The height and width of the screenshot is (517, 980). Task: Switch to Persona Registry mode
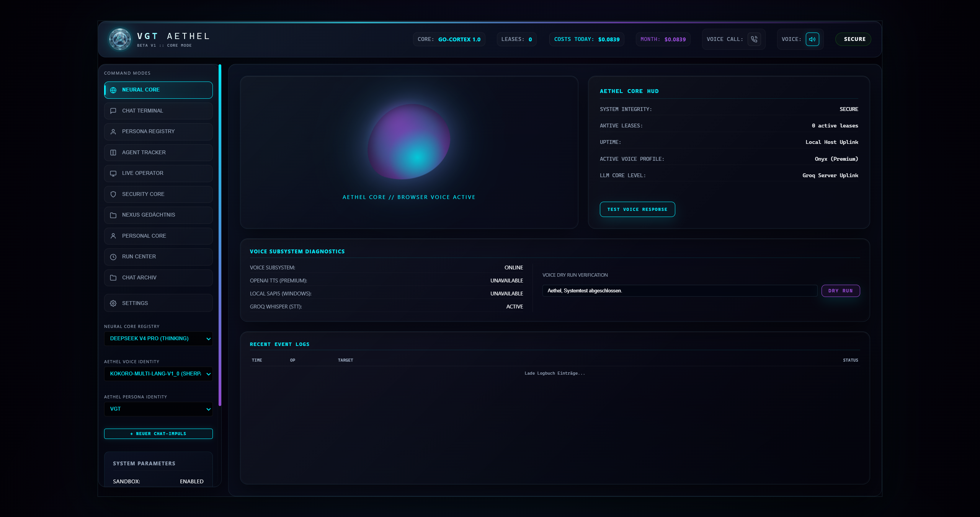tap(158, 132)
